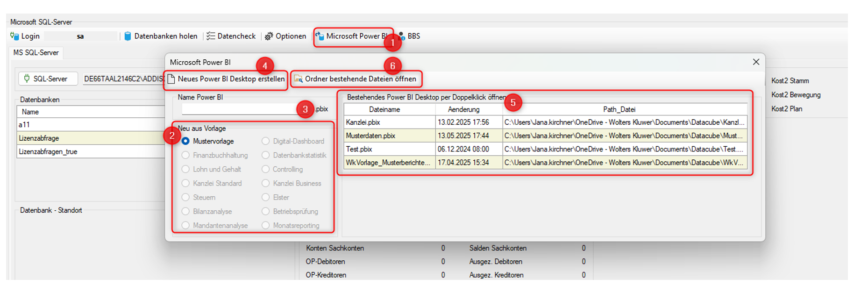Select the Datenbankstatistik radio button
Image resolution: width=868 pixels, height=293 pixels.
(x=265, y=155)
